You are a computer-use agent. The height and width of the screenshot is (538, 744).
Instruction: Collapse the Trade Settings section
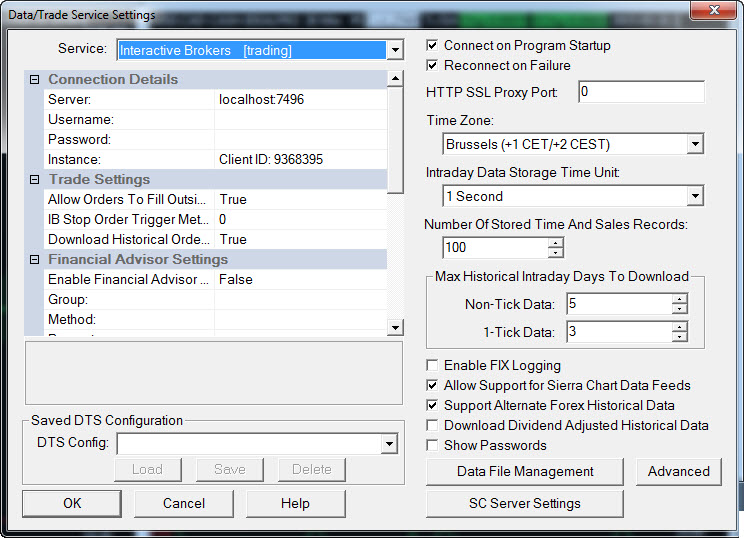point(34,179)
